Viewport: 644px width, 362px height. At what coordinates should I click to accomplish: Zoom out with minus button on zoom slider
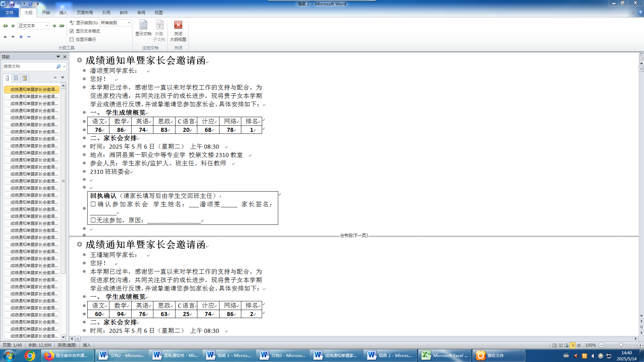pos(601,345)
